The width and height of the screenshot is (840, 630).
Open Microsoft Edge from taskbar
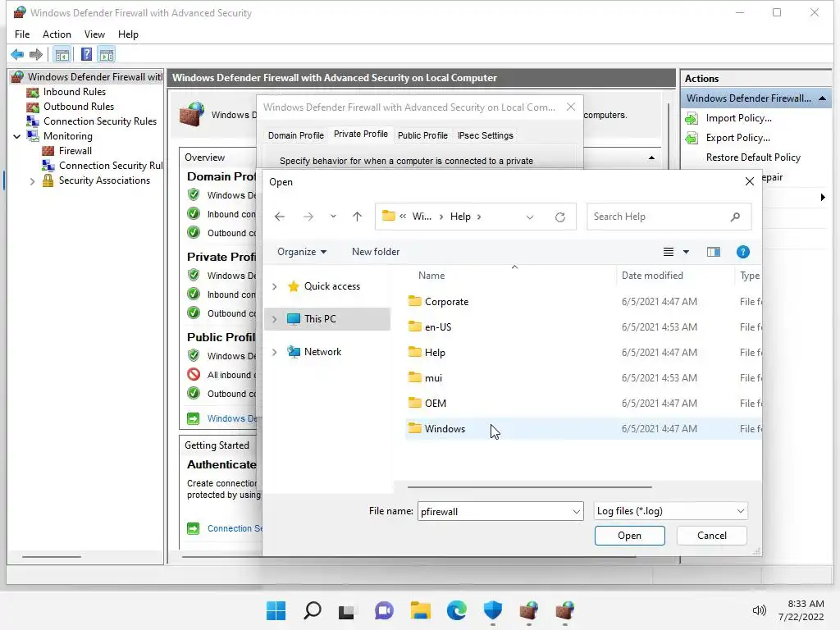[x=456, y=610]
